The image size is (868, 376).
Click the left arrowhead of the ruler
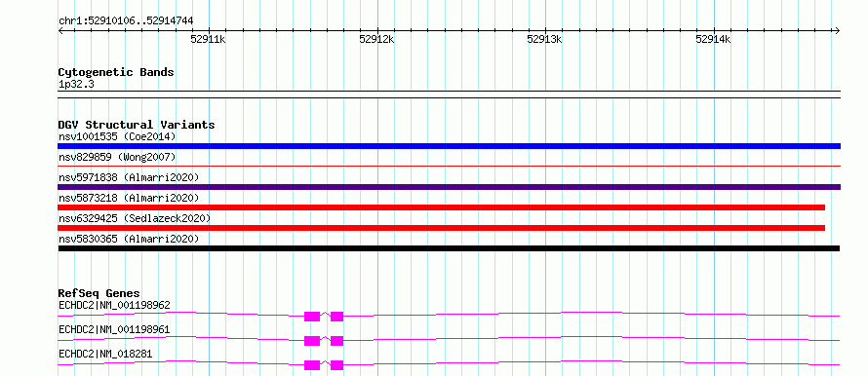point(60,31)
